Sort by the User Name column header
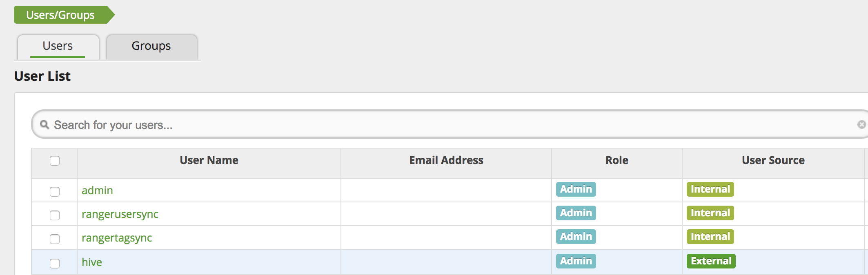868x275 pixels. [x=209, y=160]
